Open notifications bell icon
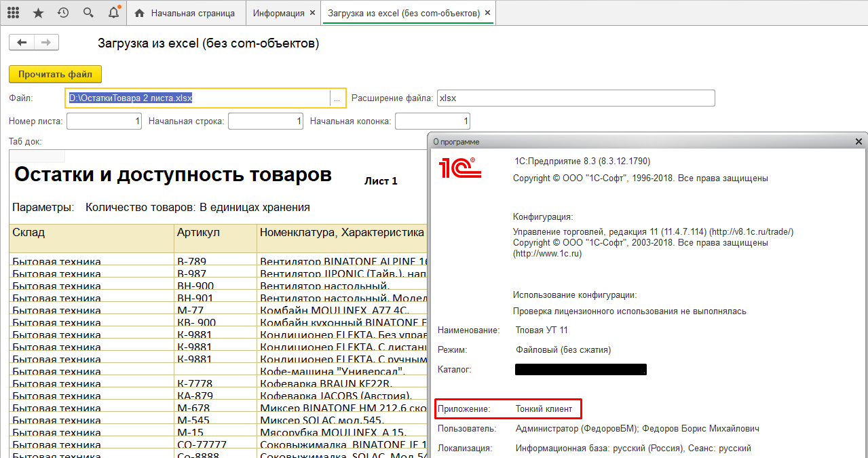This screenshot has height=458, width=868. pos(113,13)
